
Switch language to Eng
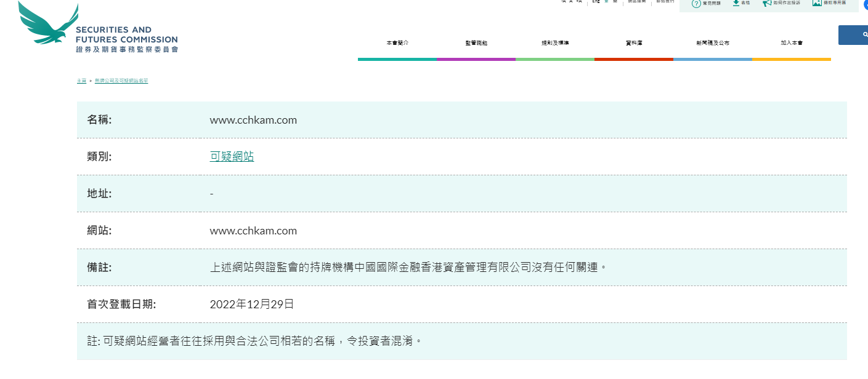[595, 2]
